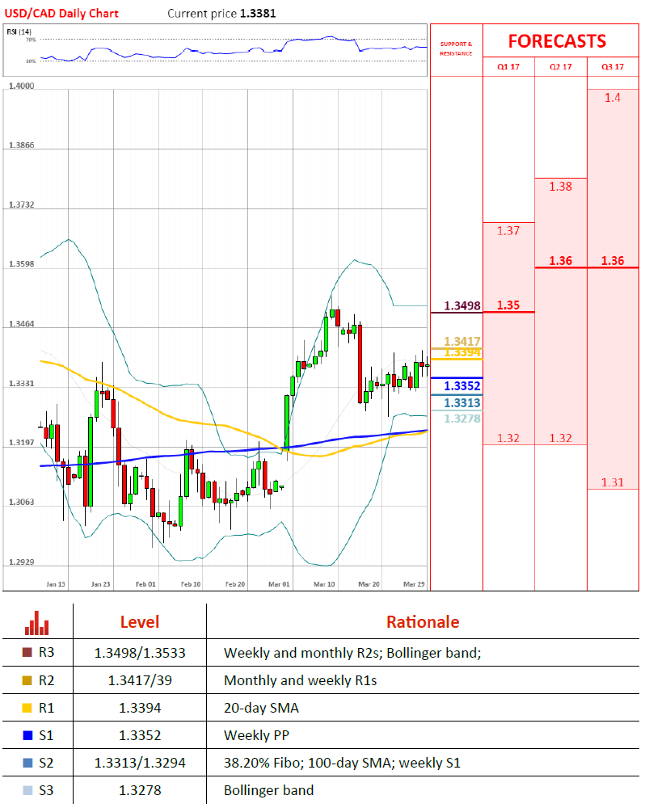Click the 1.3352 level cell in table
The height and width of the screenshot is (812, 649).
point(140,735)
